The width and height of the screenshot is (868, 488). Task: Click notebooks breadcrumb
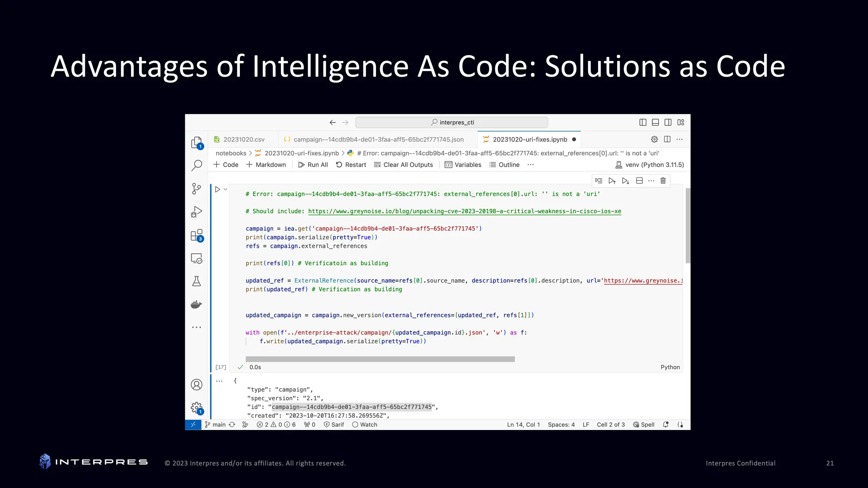(231, 153)
